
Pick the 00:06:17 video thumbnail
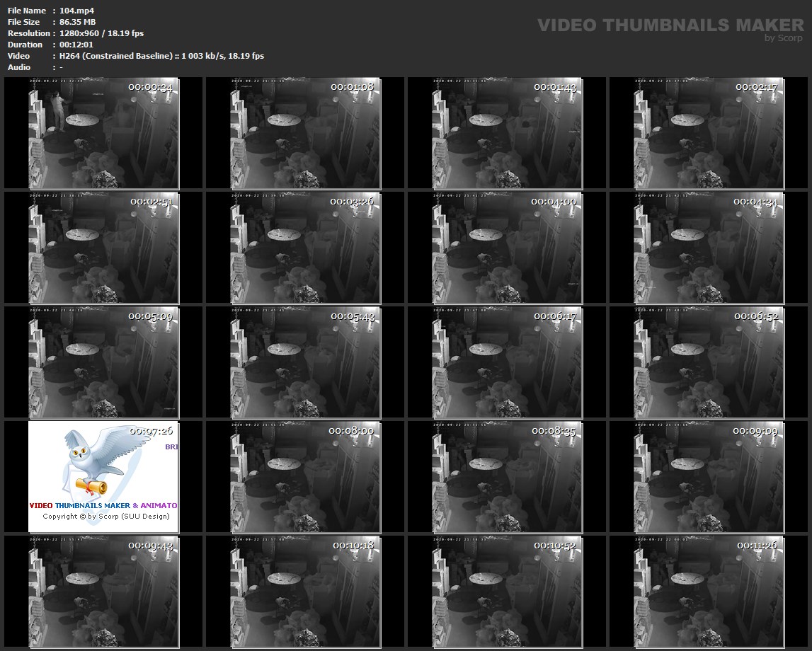coord(507,362)
